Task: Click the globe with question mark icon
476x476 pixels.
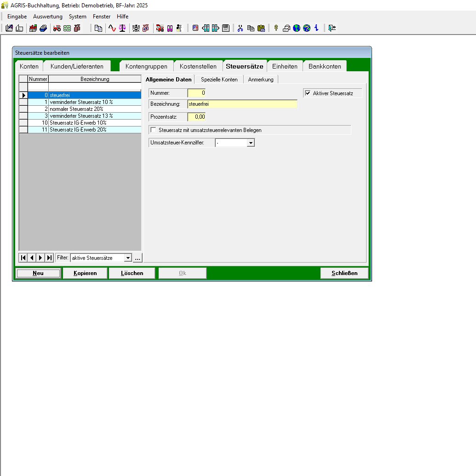Action: coord(307,28)
